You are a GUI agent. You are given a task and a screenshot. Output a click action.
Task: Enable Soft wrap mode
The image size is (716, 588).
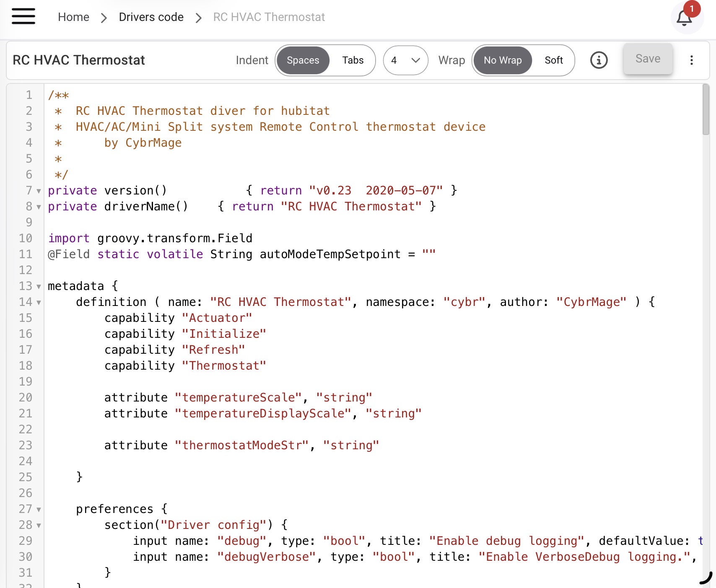click(553, 60)
